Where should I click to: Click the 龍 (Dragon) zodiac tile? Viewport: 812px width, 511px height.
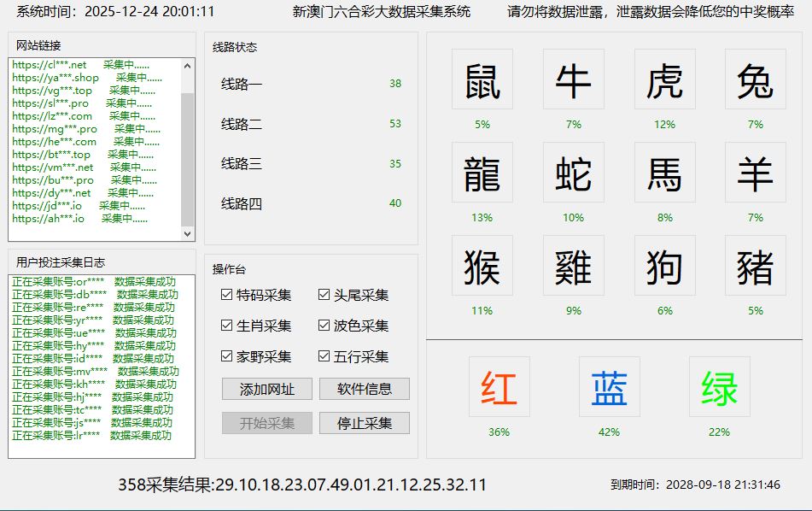tap(482, 173)
